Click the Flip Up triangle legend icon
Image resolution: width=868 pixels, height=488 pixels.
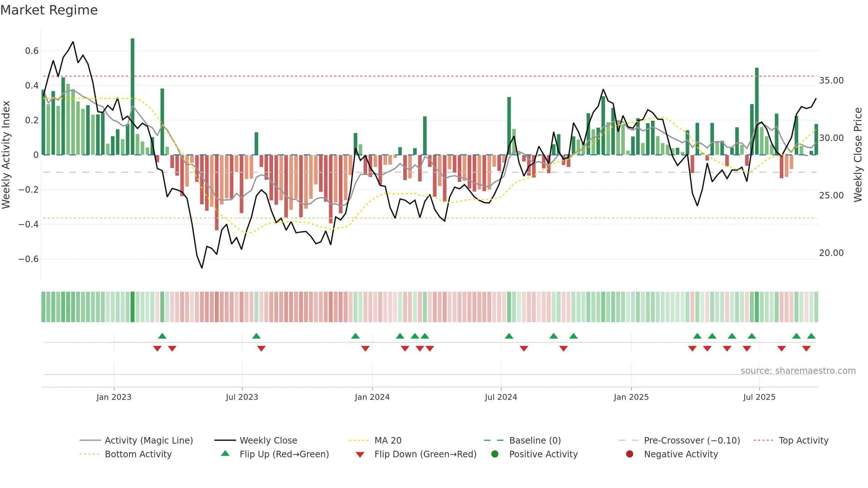225,453
